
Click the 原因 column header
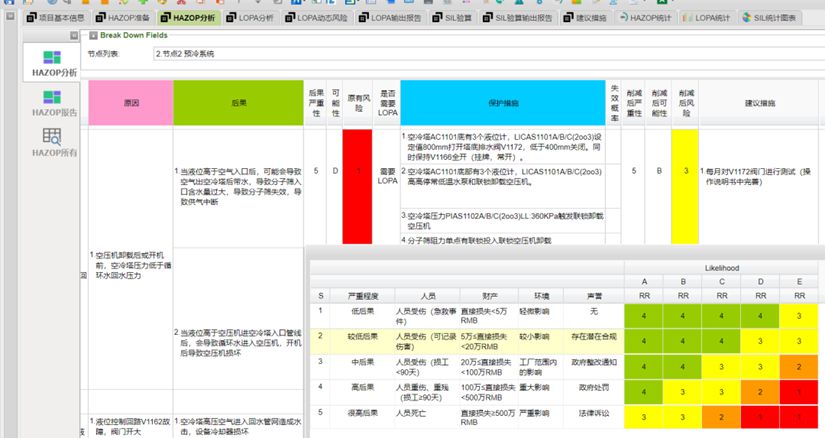pos(131,103)
